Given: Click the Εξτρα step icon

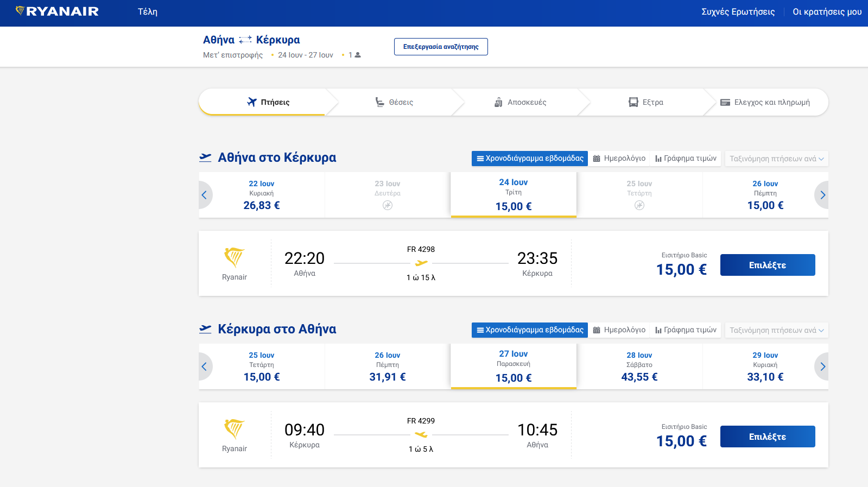Looking at the screenshot, I should point(633,102).
